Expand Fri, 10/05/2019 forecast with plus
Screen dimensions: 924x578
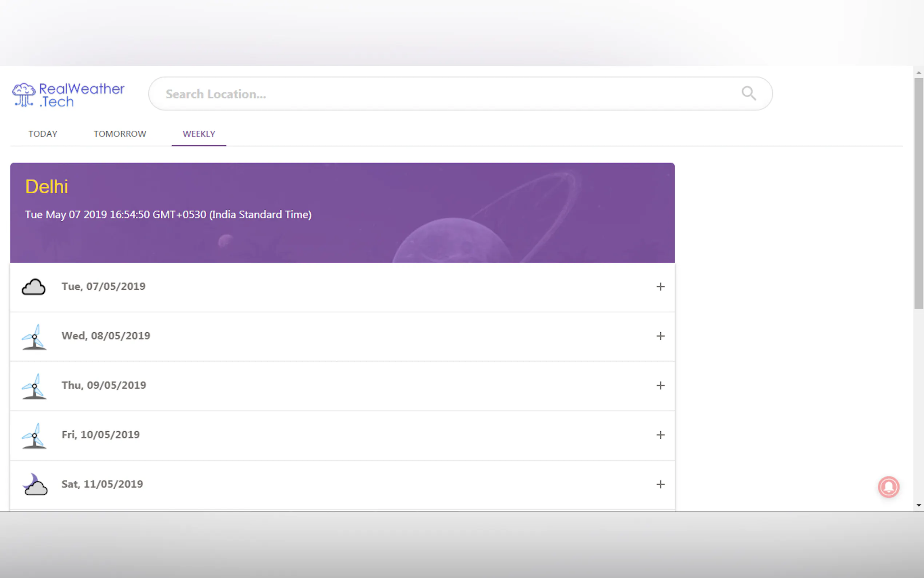[660, 435]
